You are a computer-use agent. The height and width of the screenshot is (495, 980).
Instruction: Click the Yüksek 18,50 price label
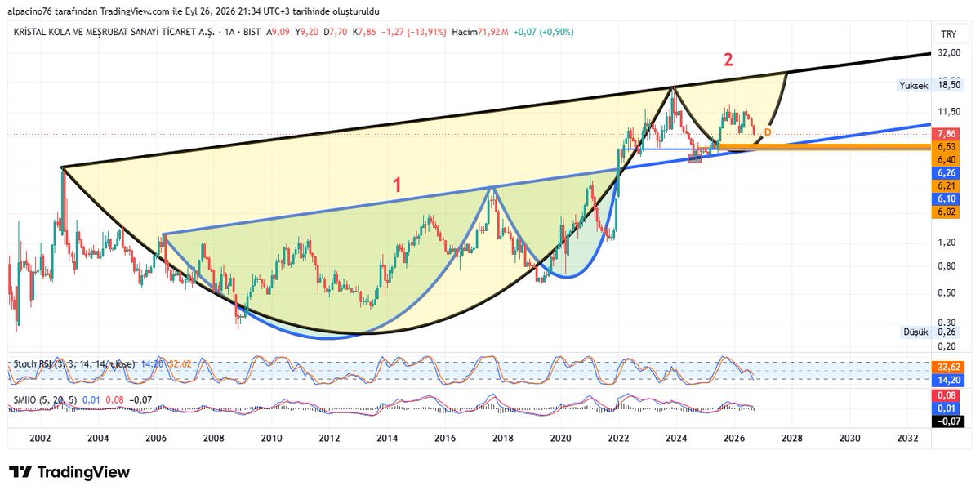coord(930,84)
